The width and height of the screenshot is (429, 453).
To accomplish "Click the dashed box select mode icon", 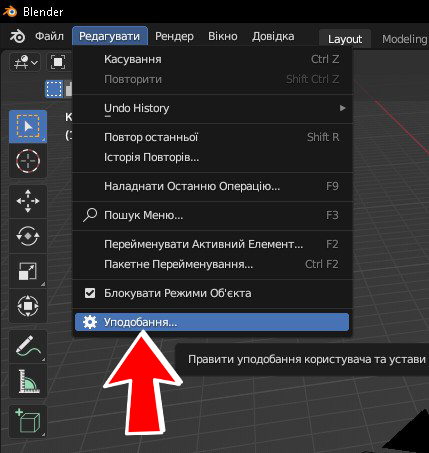I will (54, 89).
